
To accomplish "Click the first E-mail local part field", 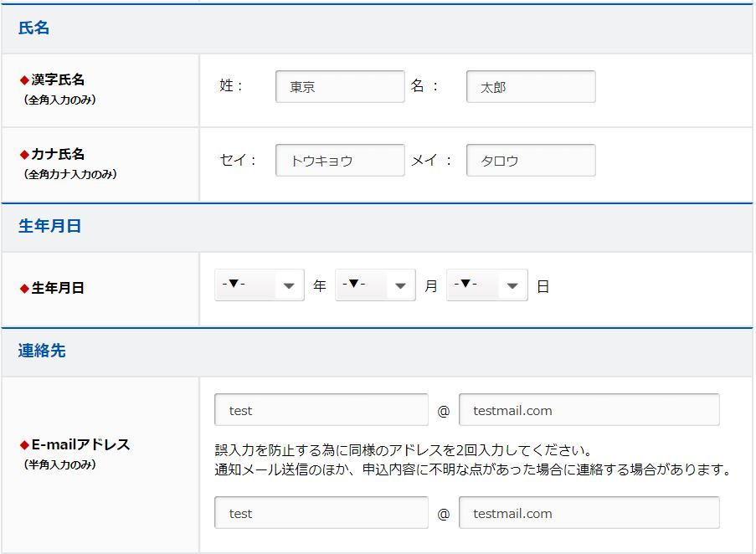I will [321, 410].
